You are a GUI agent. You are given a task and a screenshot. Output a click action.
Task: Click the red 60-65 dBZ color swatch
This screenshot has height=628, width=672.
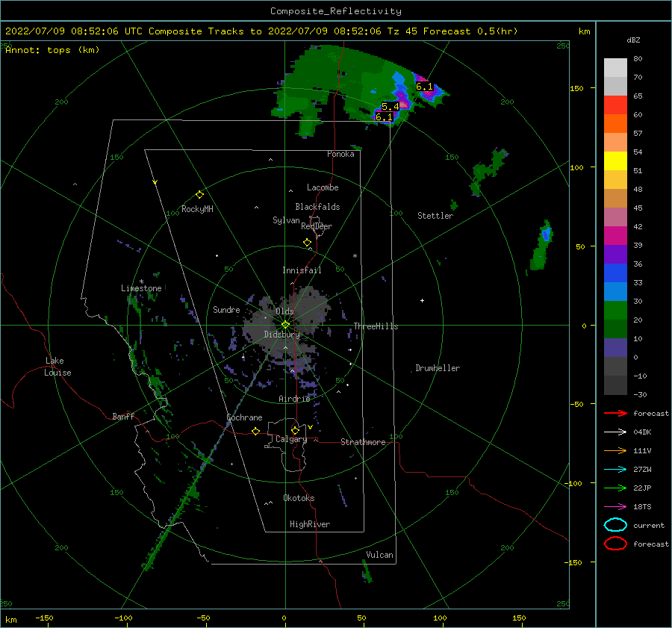615,105
